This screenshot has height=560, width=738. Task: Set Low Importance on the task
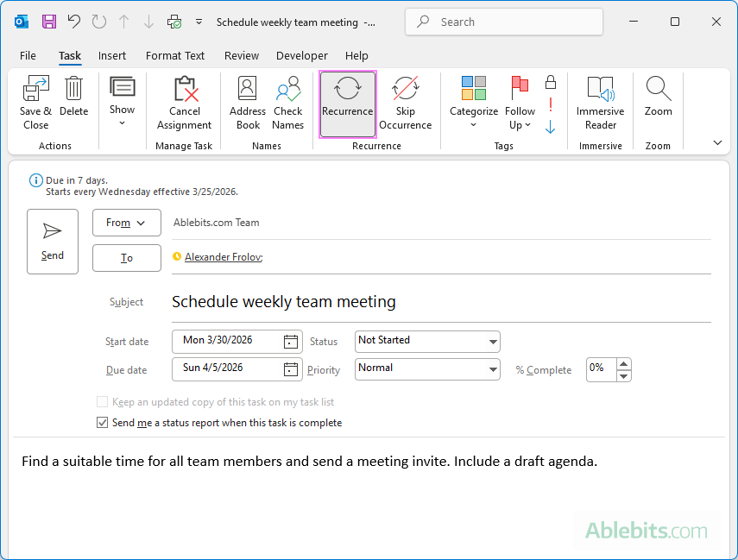[x=550, y=127]
